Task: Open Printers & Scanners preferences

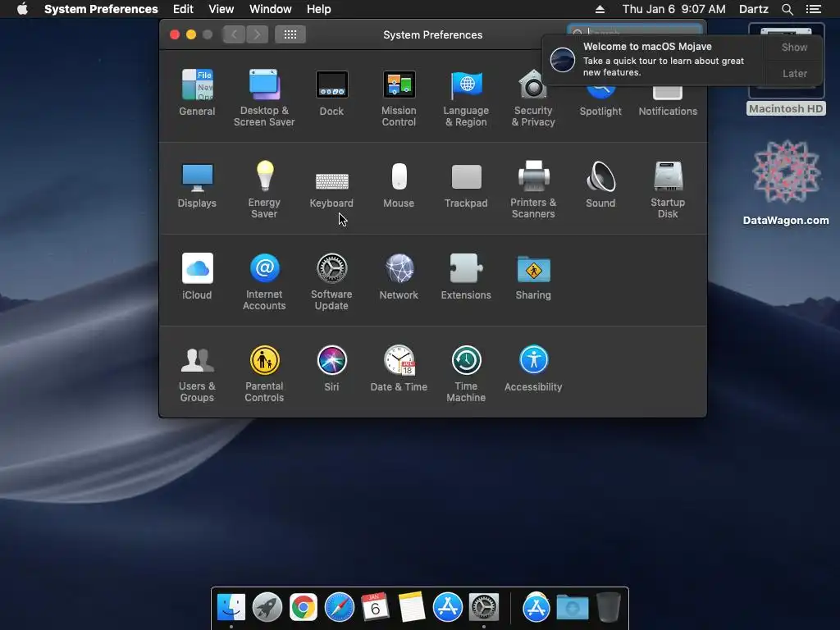Action: 533,189
